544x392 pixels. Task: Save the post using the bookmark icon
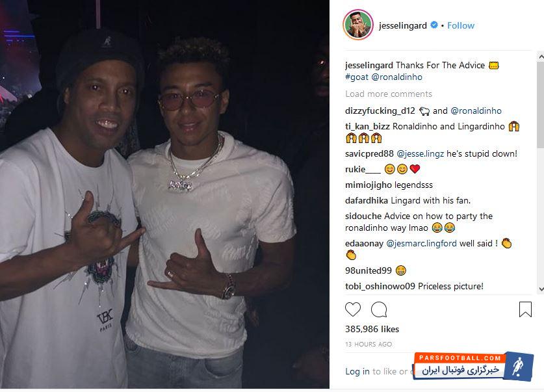[x=525, y=309]
